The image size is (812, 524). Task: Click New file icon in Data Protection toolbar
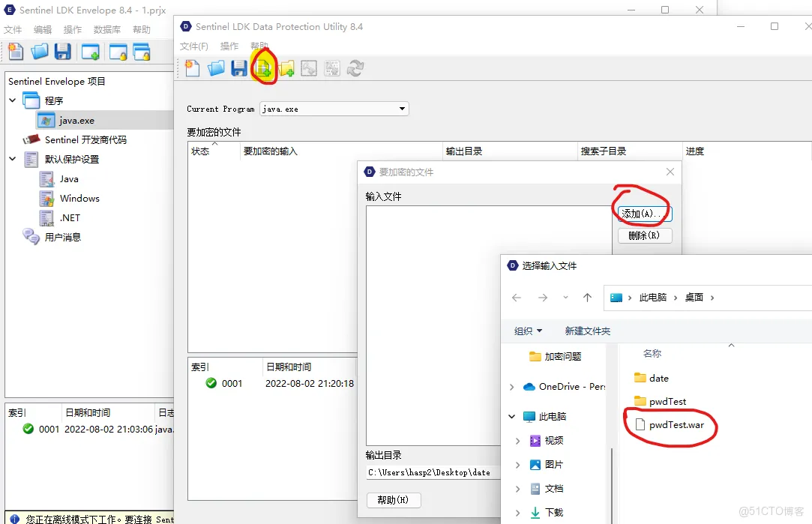coord(192,67)
